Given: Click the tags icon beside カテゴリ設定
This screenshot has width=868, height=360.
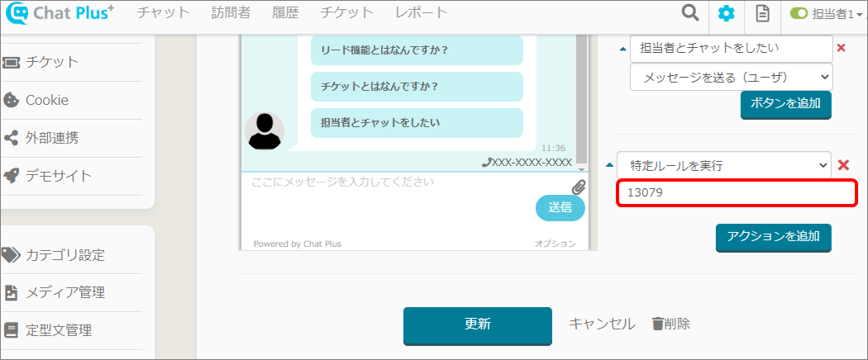Looking at the screenshot, I should pos(11,255).
